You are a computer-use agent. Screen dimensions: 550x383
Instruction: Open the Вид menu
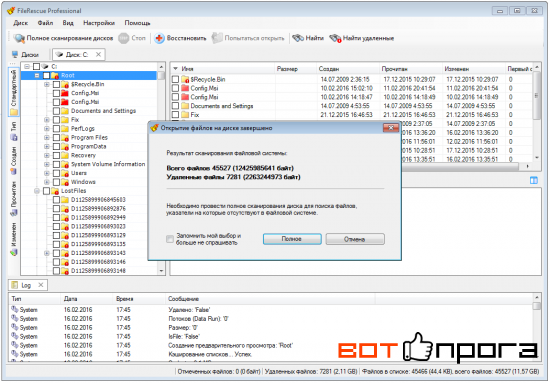(x=68, y=23)
